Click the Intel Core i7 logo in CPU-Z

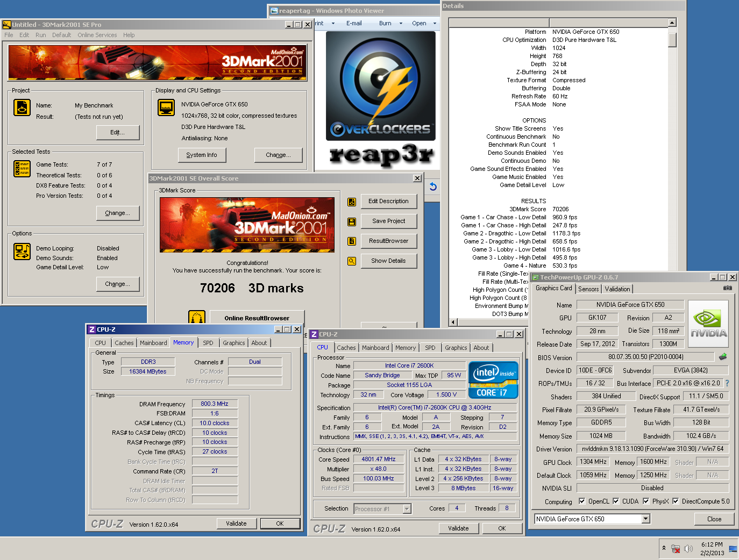(x=494, y=379)
